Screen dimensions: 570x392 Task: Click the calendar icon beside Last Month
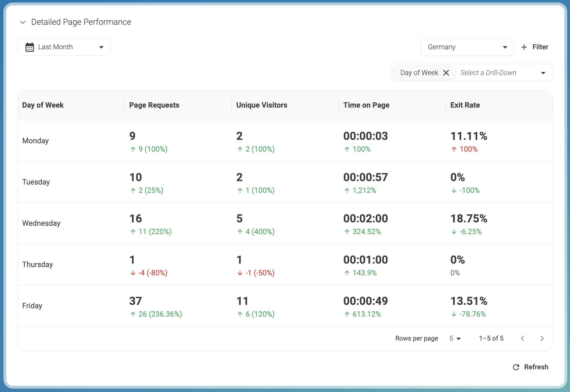[30, 47]
